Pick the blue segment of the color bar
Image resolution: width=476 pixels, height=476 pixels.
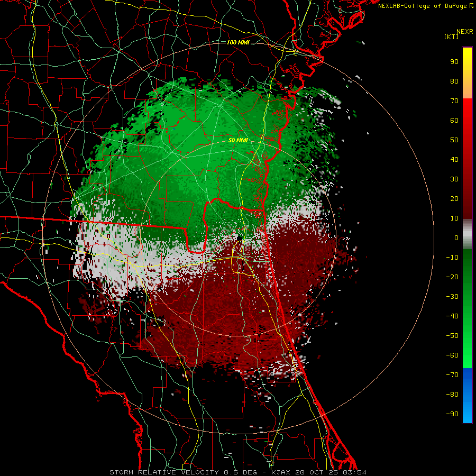(x=467, y=395)
